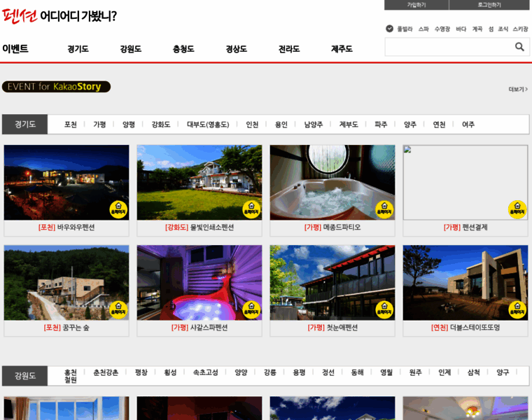The image size is (532, 420).
Task: Open the 경기도 top navigation menu
Action: click(78, 49)
